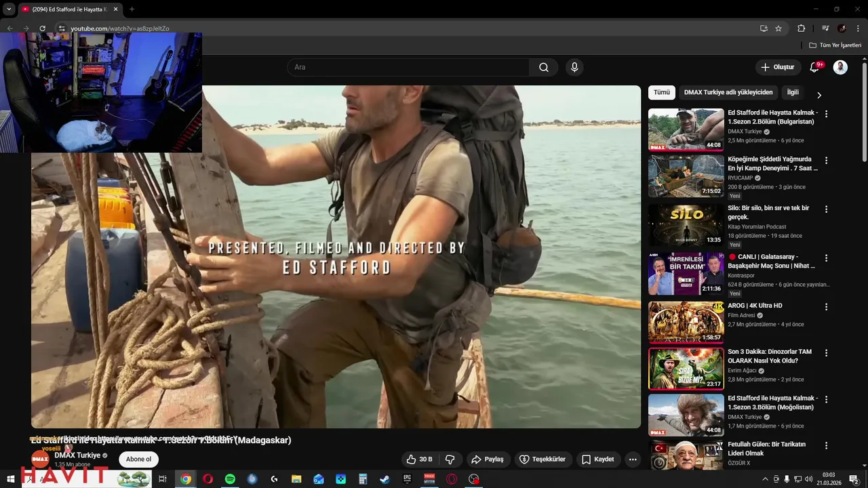Open Spotify from the taskbar
Viewport: 868px width, 488px height.
coord(230,479)
